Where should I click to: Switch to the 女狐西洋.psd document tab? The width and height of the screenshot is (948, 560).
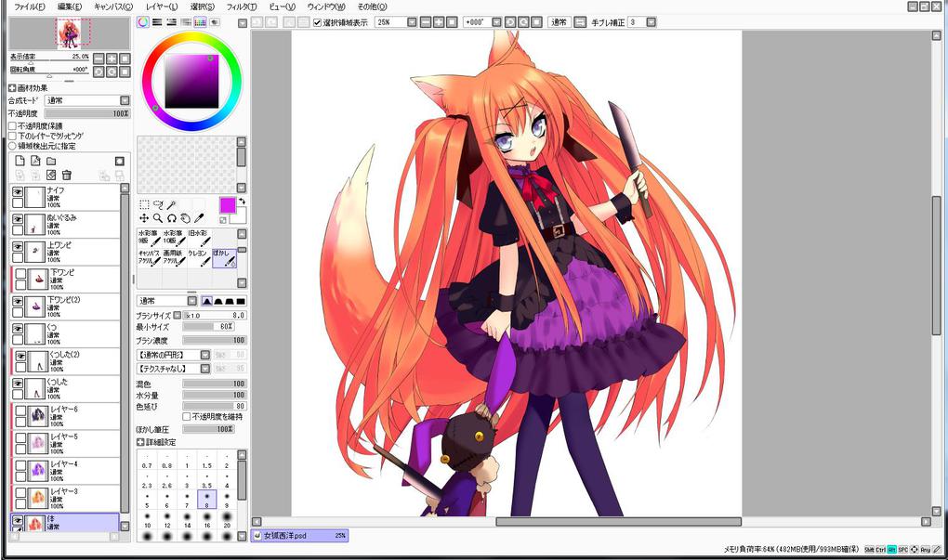pos(299,535)
